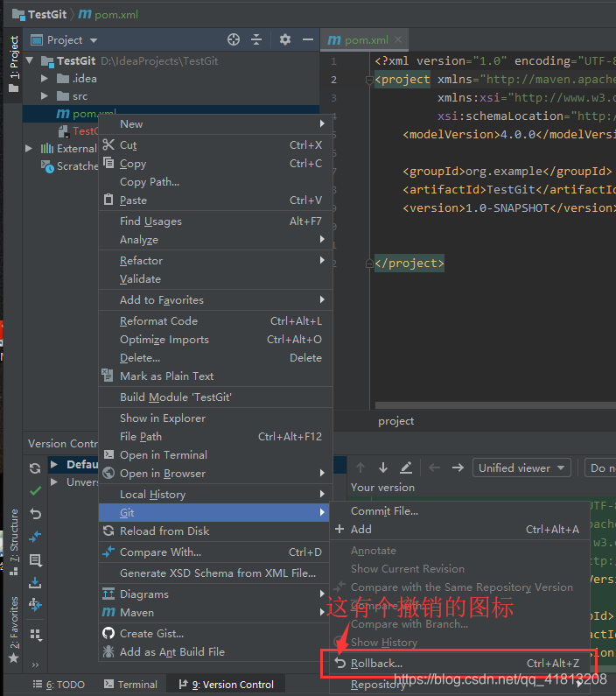The height and width of the screenshot is (696, 616).
Task: Select Show in Explorer
Action: click(x=215, y=418)
